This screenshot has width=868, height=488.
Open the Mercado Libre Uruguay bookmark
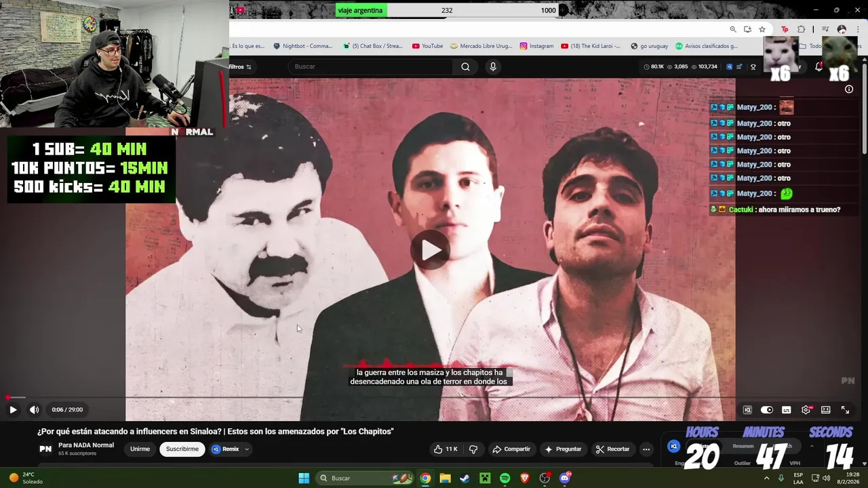[x=481, y=46]
